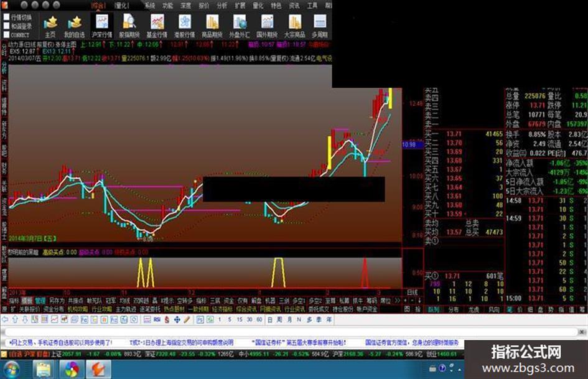Viewport: 588px width, 379px height.
Task: Open the 商品期货 commodity futures icon
Action: 212,26
